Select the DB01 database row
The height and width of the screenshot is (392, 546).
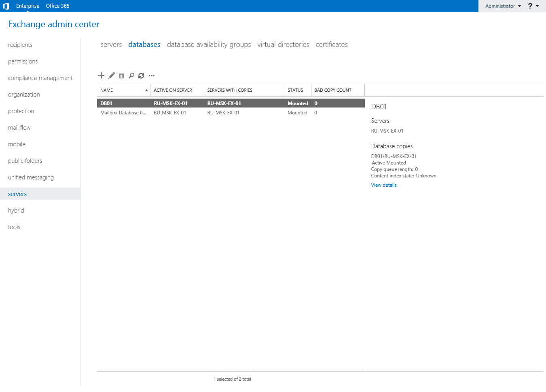231,103
